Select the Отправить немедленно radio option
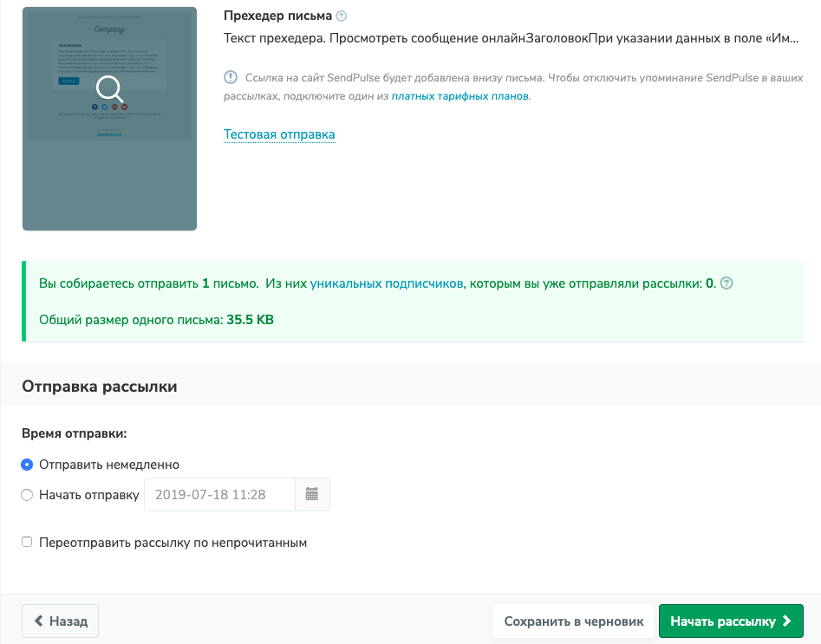821x644 pixels. (27, 465)
